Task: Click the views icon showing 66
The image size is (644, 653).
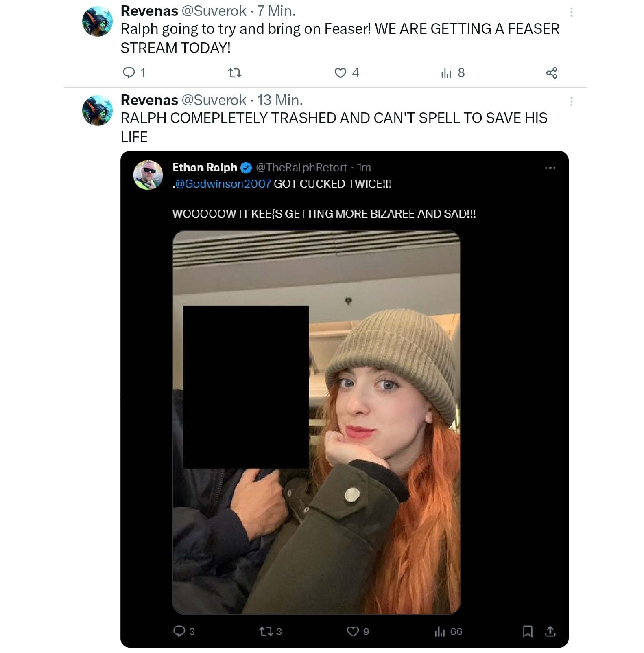Action: (x=440, y=631)
